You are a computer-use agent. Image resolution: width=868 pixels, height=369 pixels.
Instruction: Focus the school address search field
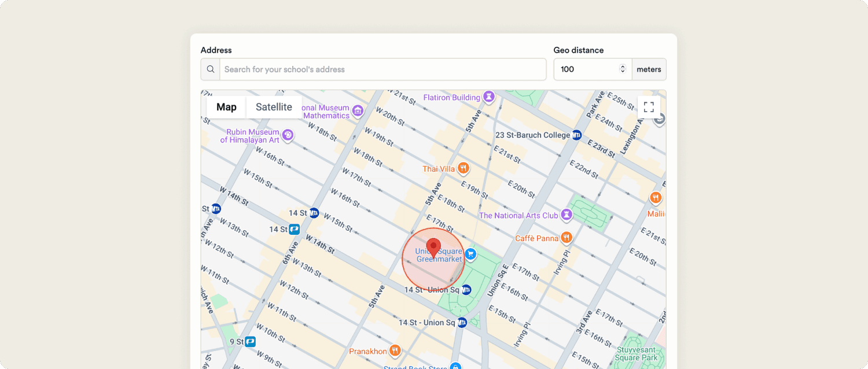(383, 69)
